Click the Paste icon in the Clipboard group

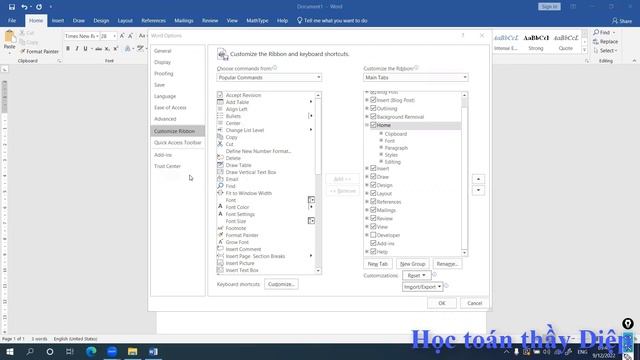click(x=9, y=38)
